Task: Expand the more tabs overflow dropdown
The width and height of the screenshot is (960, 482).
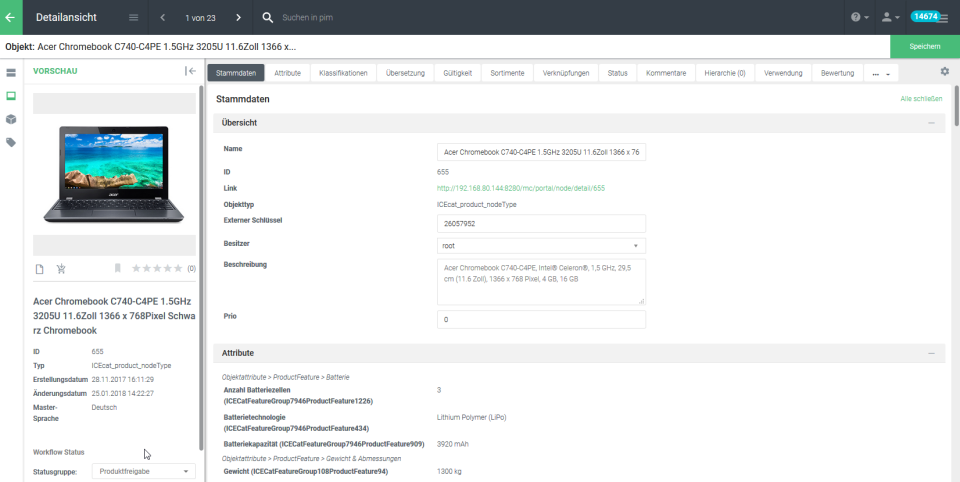Action: pyautogui.click(x=881, y=73)
